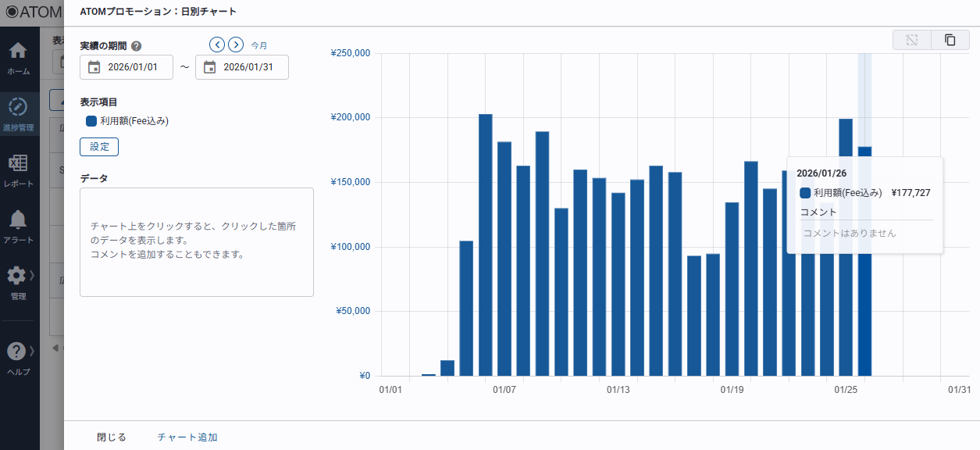The image size is (980, 450).
Task: Go to previous period arrow
Action: click(217, 45)
